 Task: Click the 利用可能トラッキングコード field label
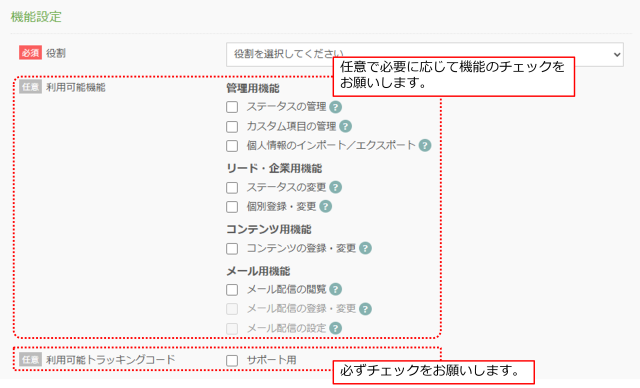[x=111, y=359]
